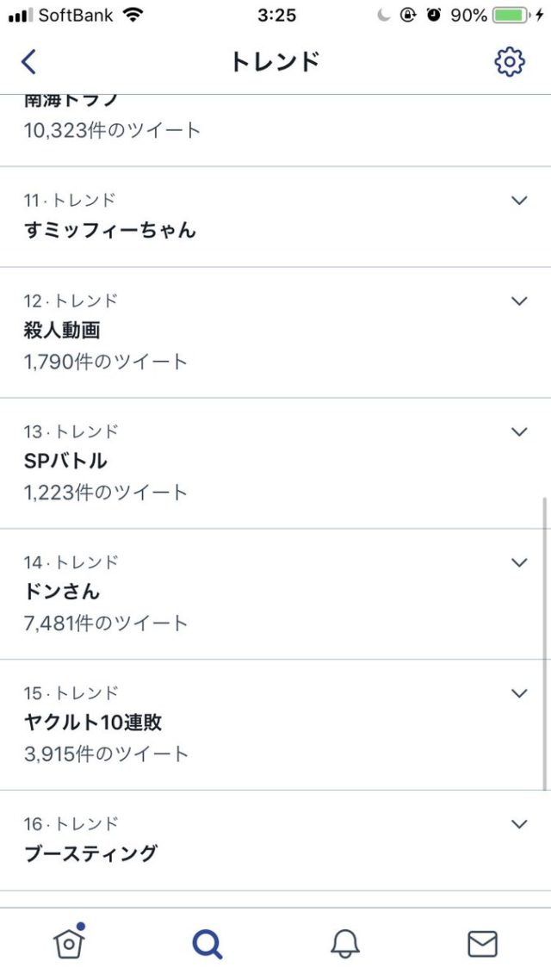Expand options for trend 13 SPバトル
The width and height of the screenshot is (551, 980).
click(x=518, y=432)
